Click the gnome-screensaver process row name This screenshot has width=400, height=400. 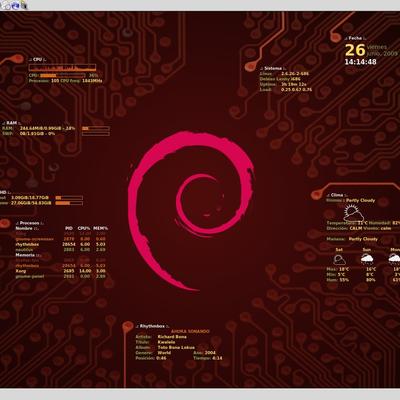pyautogui.click(x=35, y=239)
